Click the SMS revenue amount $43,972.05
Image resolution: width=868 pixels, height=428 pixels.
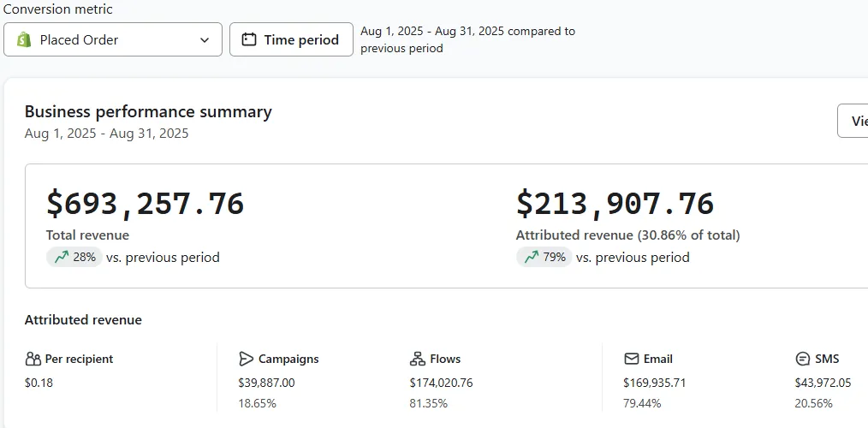823,383
